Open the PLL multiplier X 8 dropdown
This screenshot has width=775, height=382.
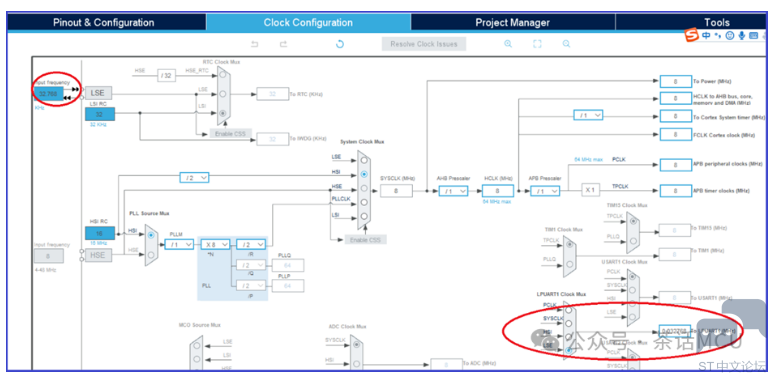[x=215, y=244]
